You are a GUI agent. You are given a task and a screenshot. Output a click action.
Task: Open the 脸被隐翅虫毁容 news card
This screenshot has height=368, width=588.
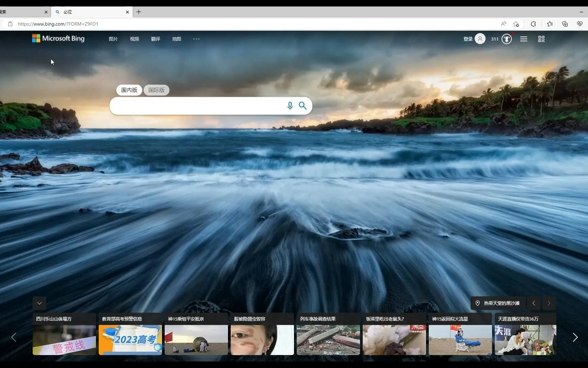coord(262,334)
